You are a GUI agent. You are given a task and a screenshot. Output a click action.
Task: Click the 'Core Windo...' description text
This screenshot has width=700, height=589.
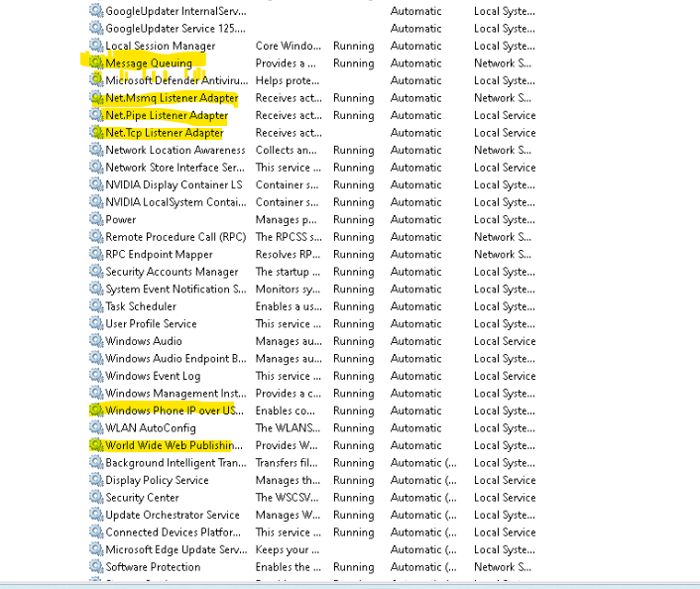288,46
